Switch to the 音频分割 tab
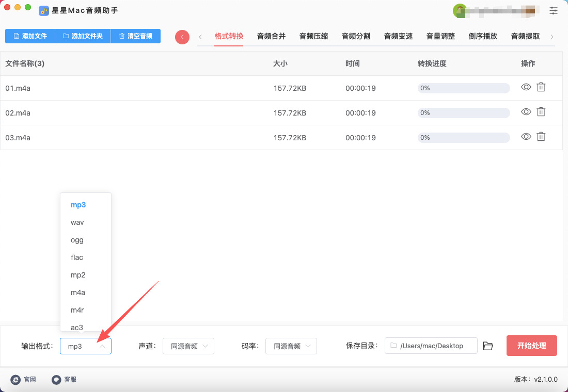568x392 pixels. tap(356, 36)
